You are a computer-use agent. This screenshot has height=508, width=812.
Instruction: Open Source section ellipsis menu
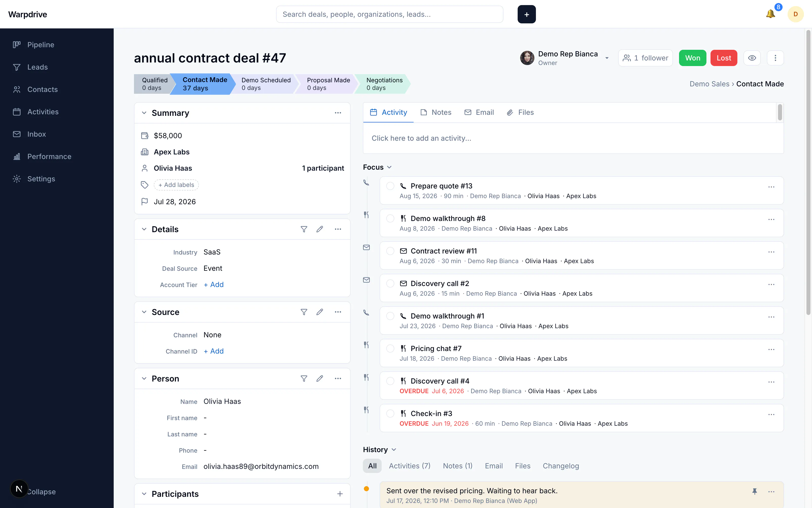[x=338, y=312]
